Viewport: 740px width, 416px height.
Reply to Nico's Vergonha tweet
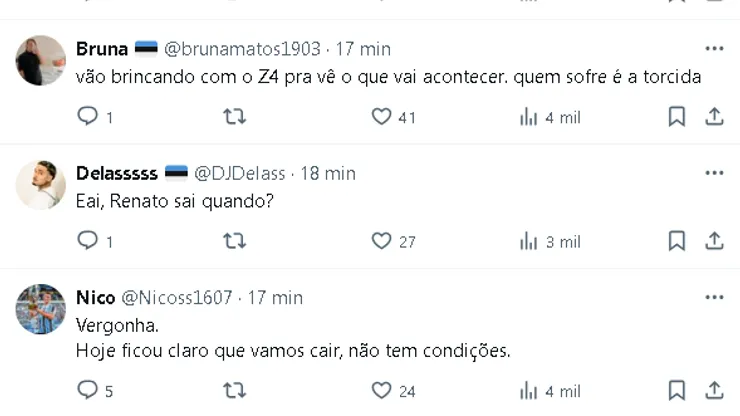(88, 391)
